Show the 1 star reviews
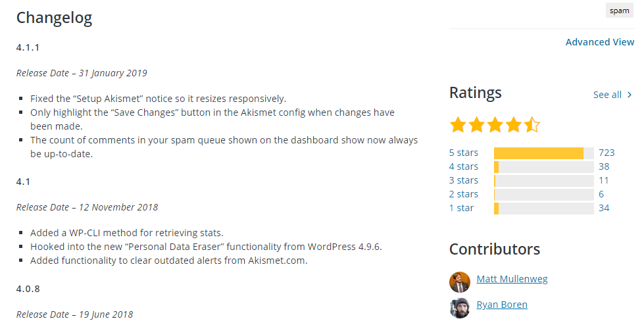This screenshot has height=323, width=644. (x=461, y=208)
